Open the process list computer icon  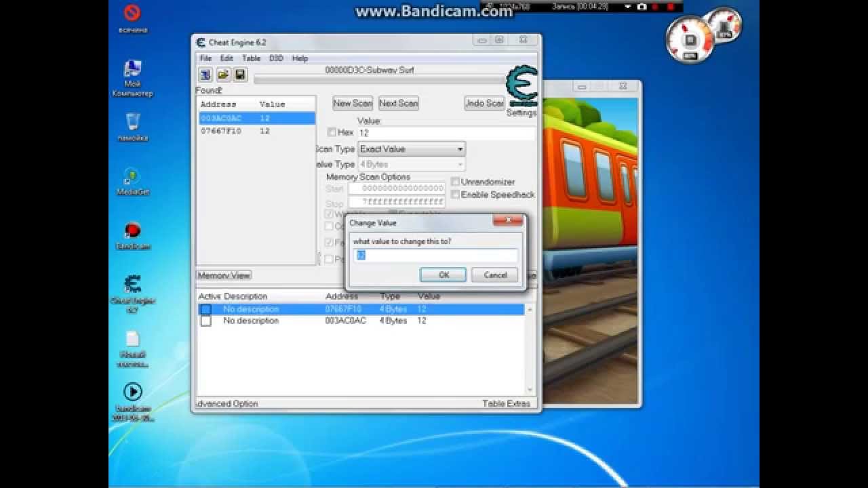coord(205,75)
